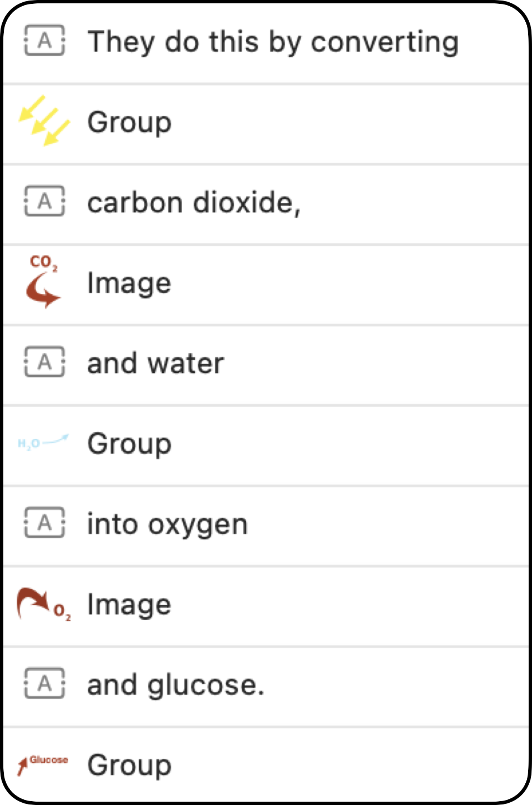Click the text icon beside "and water"
The height and width of the screenshot is (805, 532).
point(44,362)
